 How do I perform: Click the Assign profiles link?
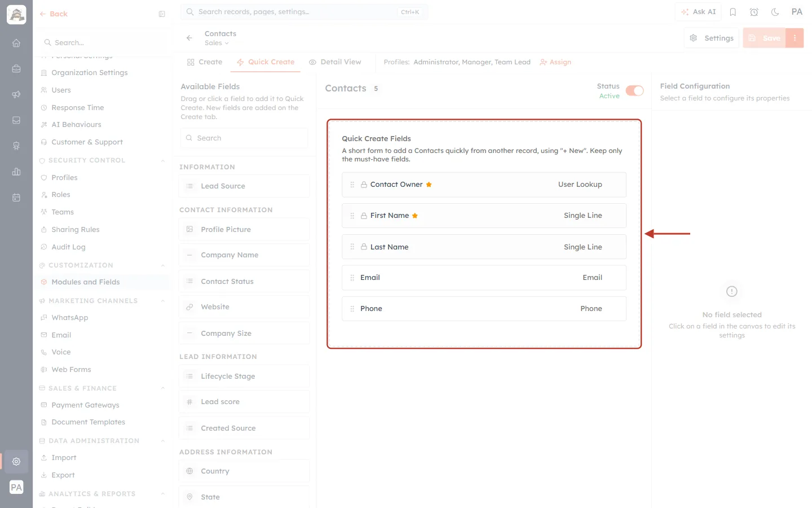pos(555,62)
